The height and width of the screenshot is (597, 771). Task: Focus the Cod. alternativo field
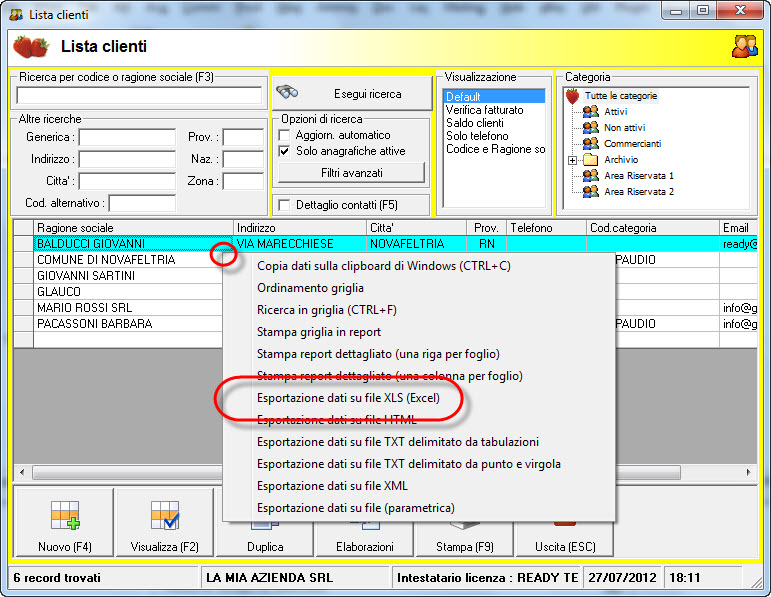pos(142,203)
